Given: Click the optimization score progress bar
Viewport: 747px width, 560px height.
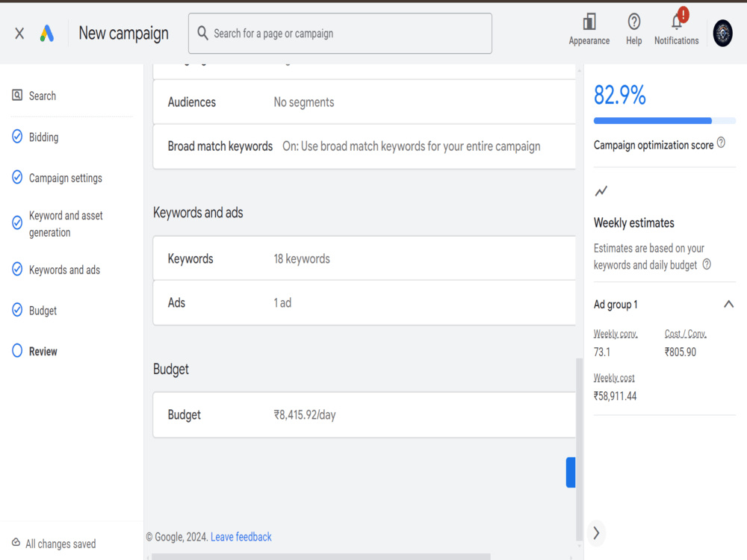Looking at the screenshot, I should tap(665, 121).
